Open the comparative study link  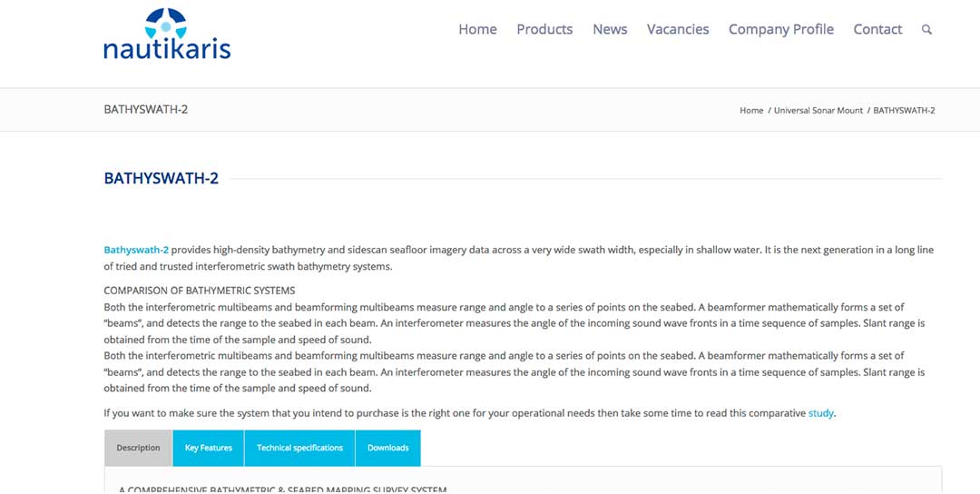click(x=820, y=413)
